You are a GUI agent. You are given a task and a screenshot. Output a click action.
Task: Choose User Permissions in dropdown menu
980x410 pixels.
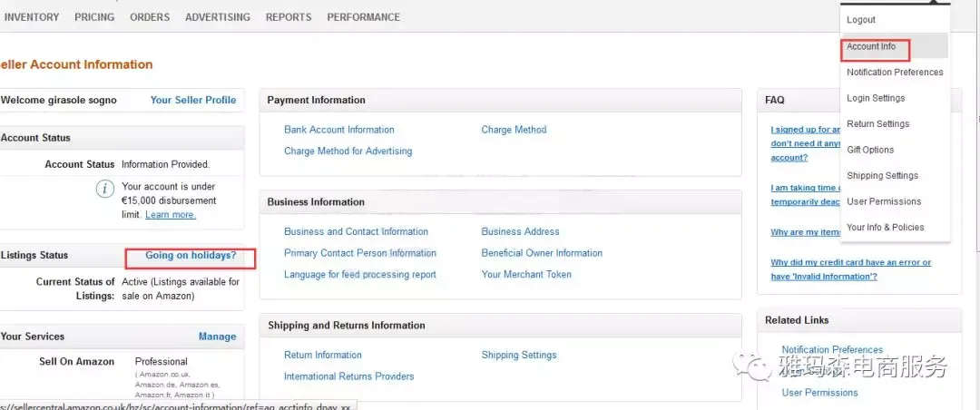[x=884, y=201]
